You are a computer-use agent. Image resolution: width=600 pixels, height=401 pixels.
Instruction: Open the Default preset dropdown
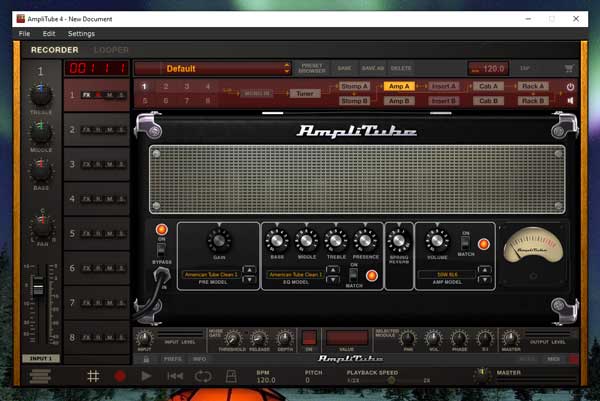pyautogui.click(x=213, y=69)
